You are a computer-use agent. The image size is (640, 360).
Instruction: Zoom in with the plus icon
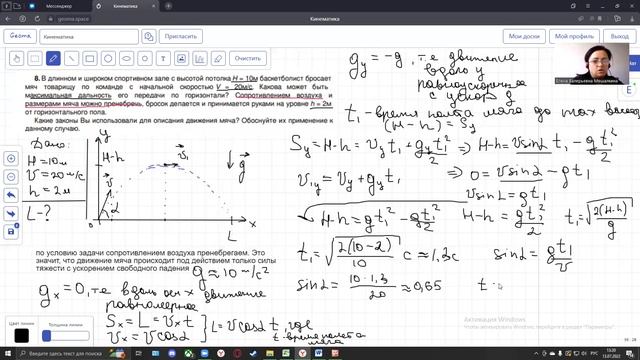coord(11,158)
